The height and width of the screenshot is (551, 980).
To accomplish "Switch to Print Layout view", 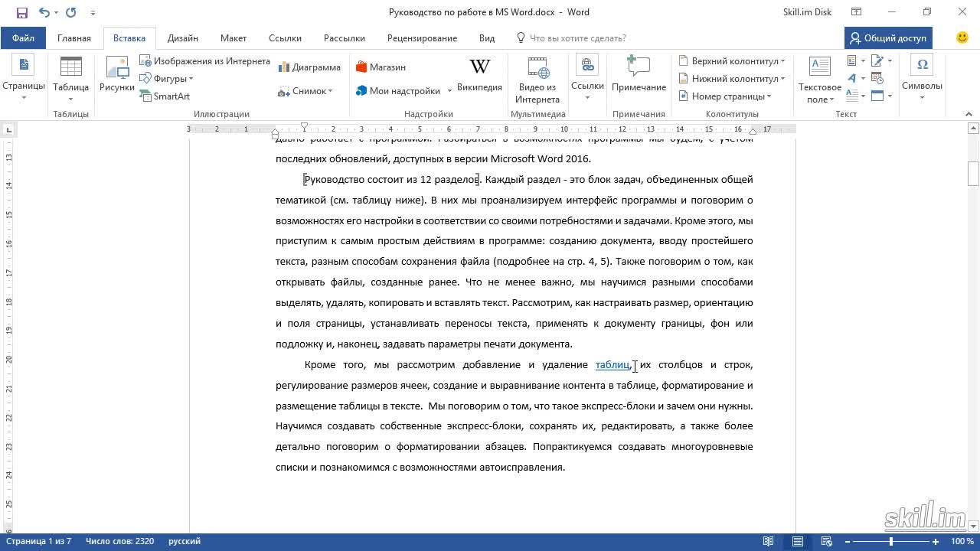I will pos(798,542).
